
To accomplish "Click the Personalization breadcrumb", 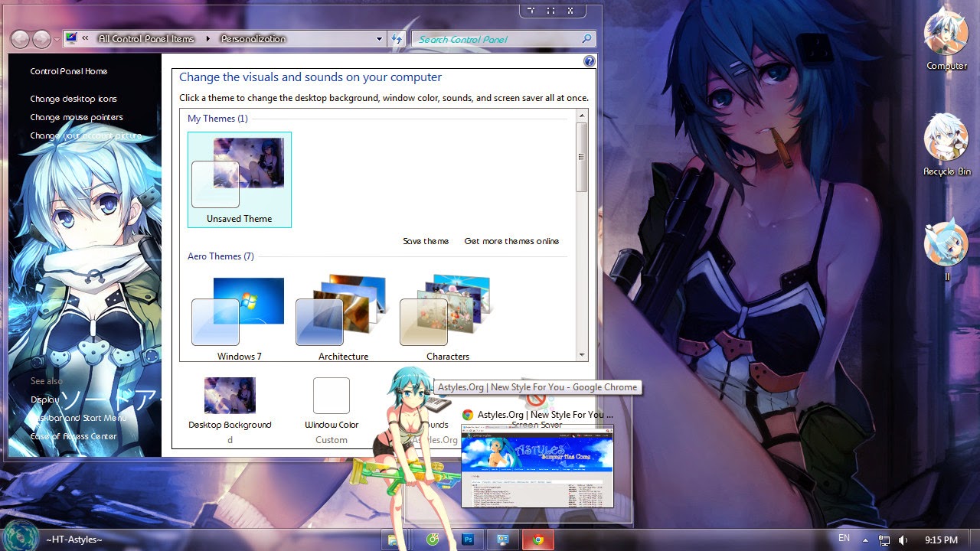I will [253, 39].
